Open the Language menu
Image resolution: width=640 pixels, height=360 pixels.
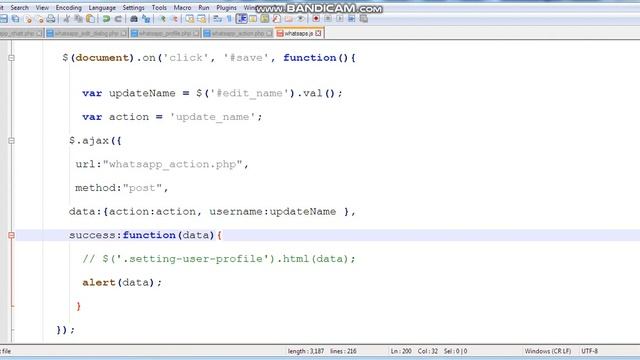pos(102,8)
